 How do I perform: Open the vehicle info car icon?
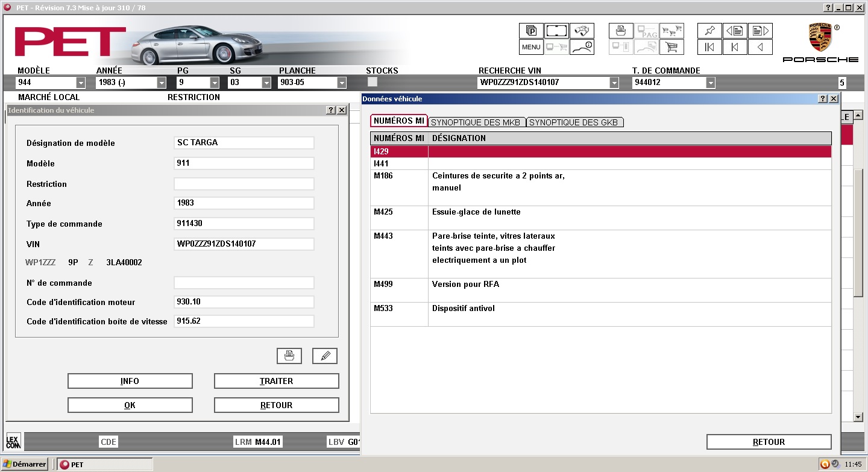point(582,47)
